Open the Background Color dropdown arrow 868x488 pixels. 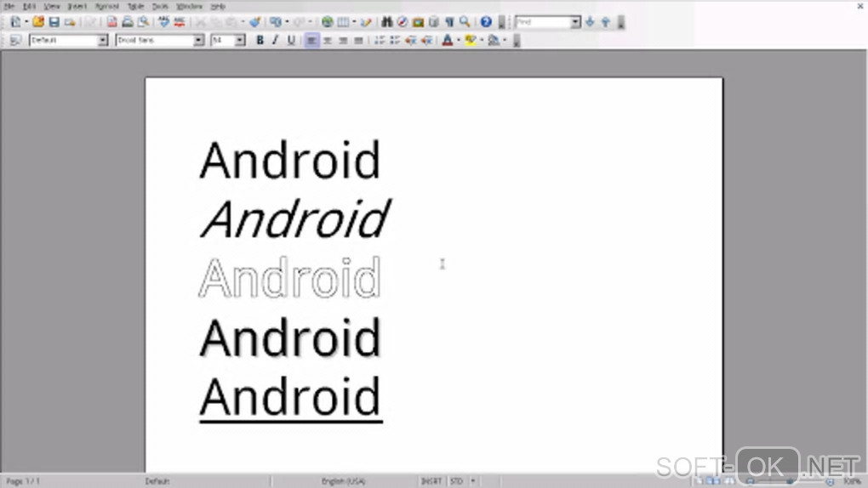(x=505, y=41)
